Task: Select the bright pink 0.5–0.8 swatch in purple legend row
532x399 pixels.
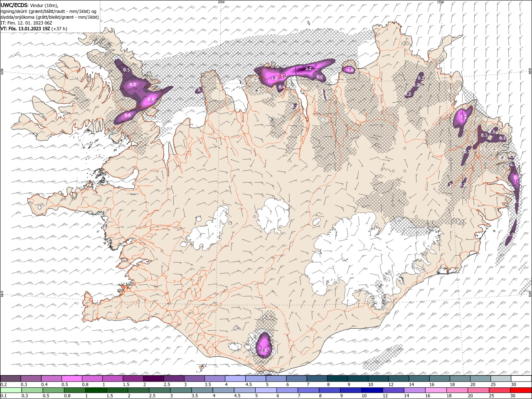Action: pos(71,379)
